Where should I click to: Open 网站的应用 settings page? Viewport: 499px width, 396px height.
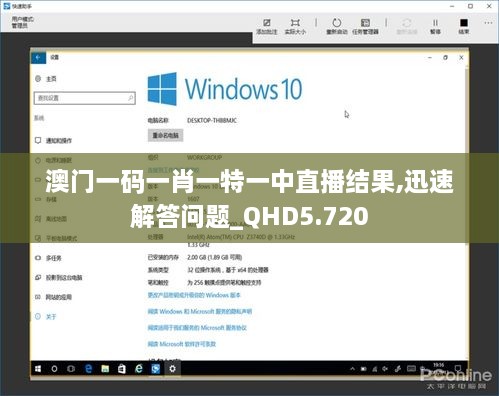pos(53,297)
